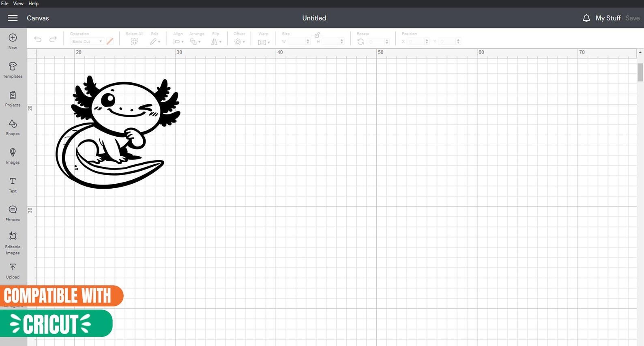The height and width of the screenshot is (346, 644).
Task: Expand the Arrange dropdown
Action: (x=195, y=41)
